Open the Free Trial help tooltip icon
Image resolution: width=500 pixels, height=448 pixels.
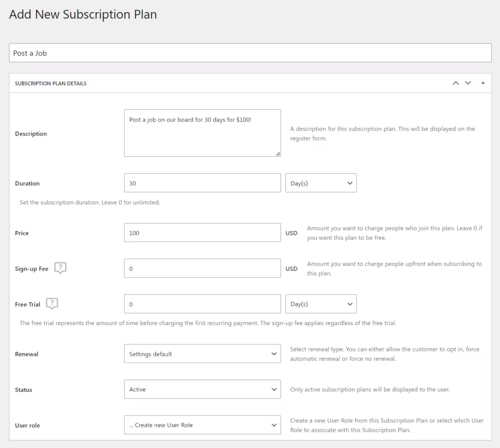(52, 304)
